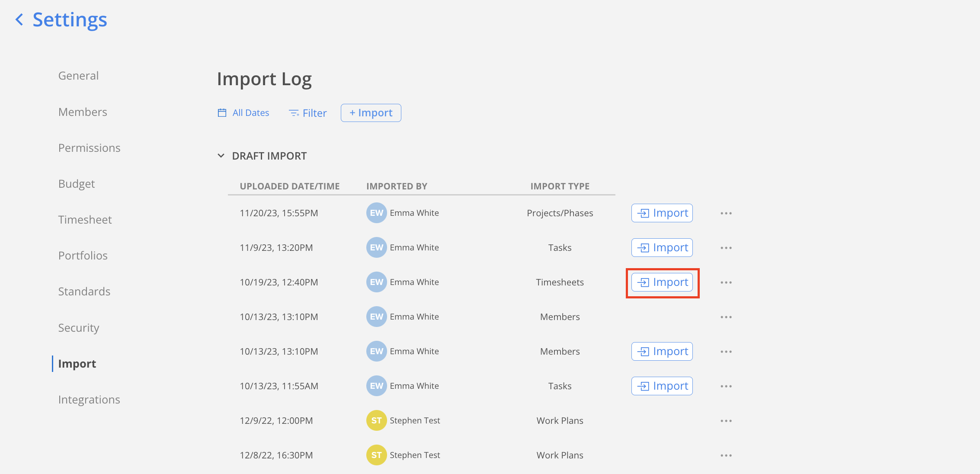Image resolution: width=980 pixels, height=474 pixels.
Task: Select the Security settings section
Action: 79,328
